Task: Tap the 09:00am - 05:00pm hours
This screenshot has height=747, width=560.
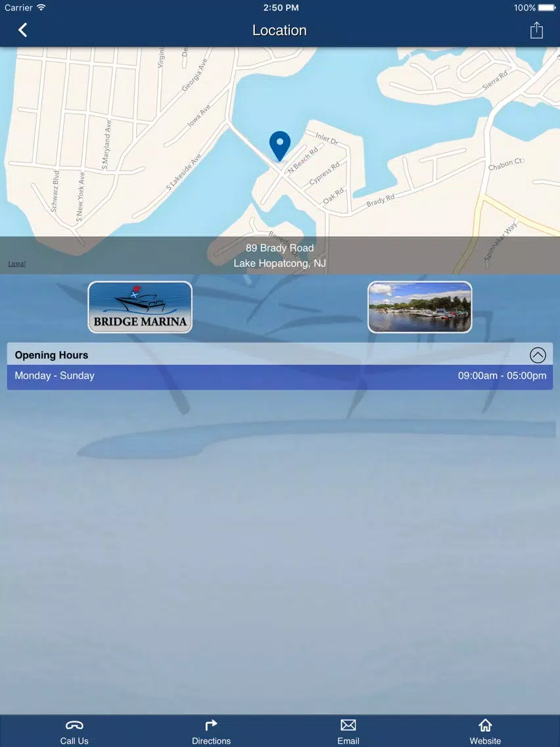Action: pyautogui.click(x=502, y=375)
